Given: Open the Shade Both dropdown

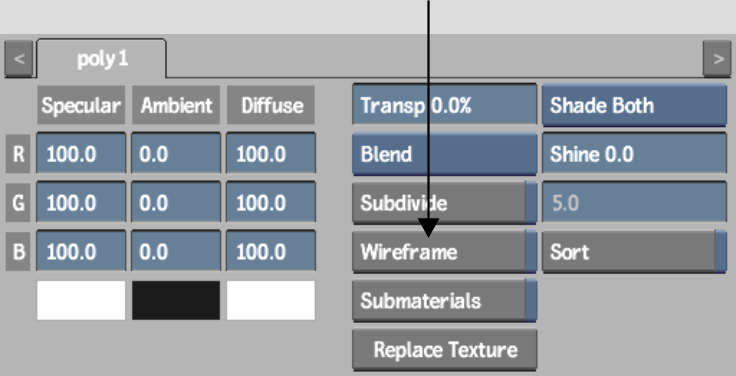Looking at the screenshot, I should 634,105.
